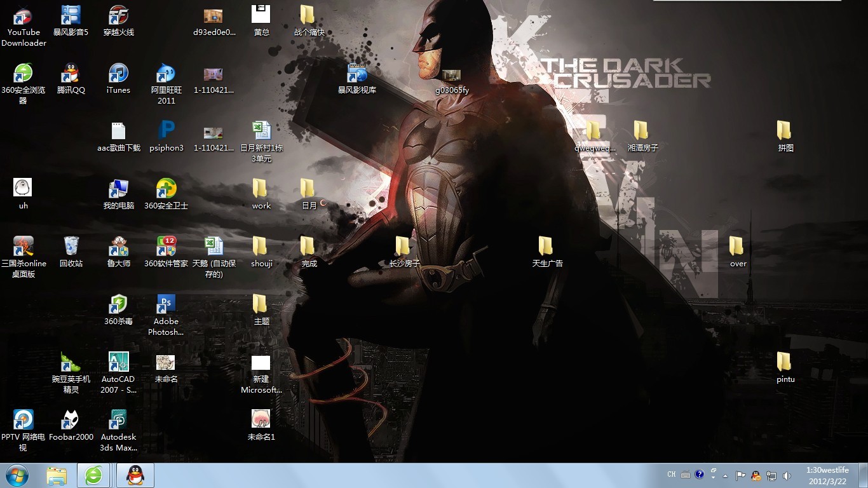Open the 360安全浏览器 desktop shortcut

coord(24,84)
